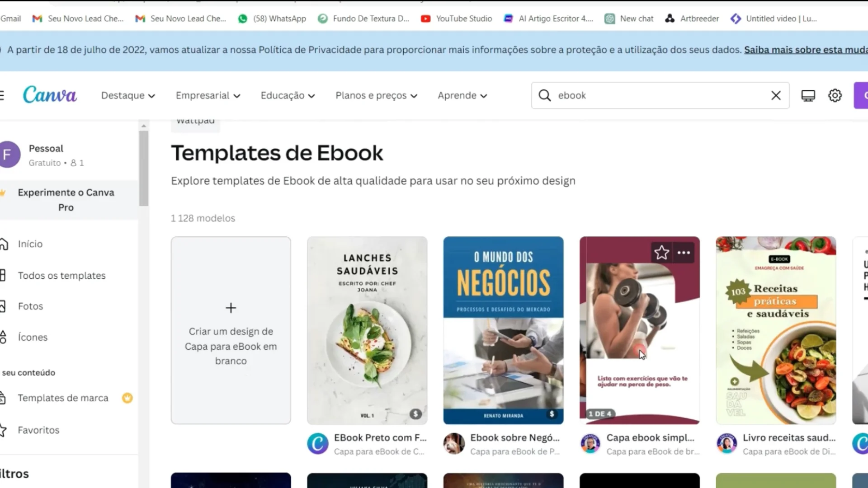868x488 pixels.
Task: Open the Lanches Saudáveis template thumbnail
Action: click(367, 330)
